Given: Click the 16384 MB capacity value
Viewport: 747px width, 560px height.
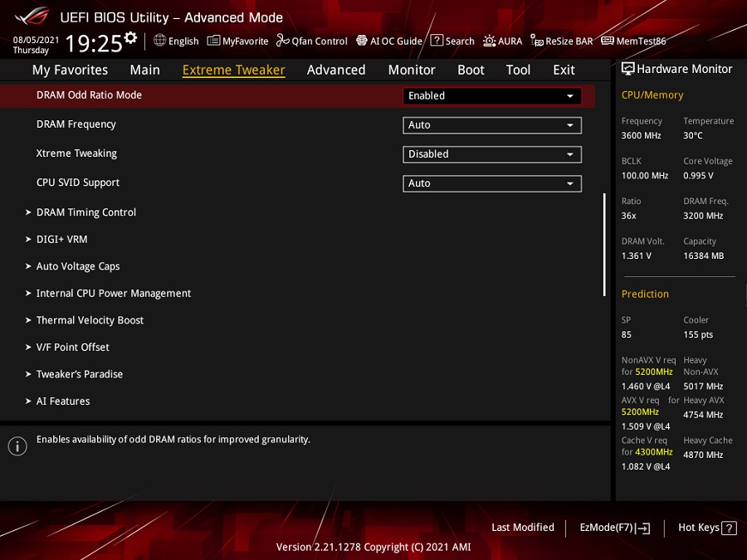Looking at the screenshot, I should click(x=704, y=256).
